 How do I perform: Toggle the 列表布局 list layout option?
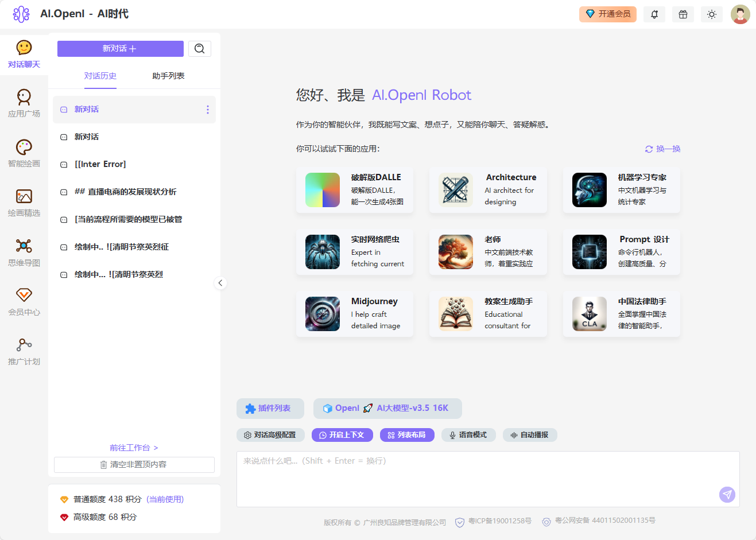coord(407,435)
